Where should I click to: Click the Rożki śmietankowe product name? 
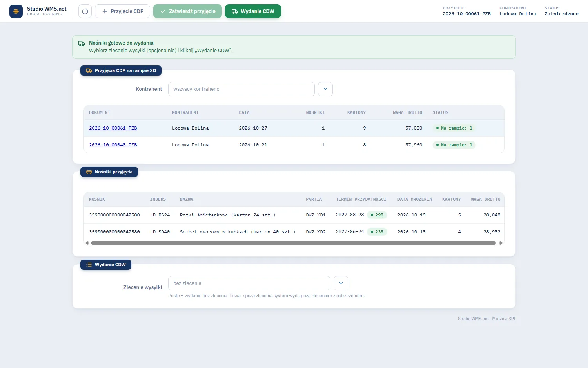[x=227, y=215]
